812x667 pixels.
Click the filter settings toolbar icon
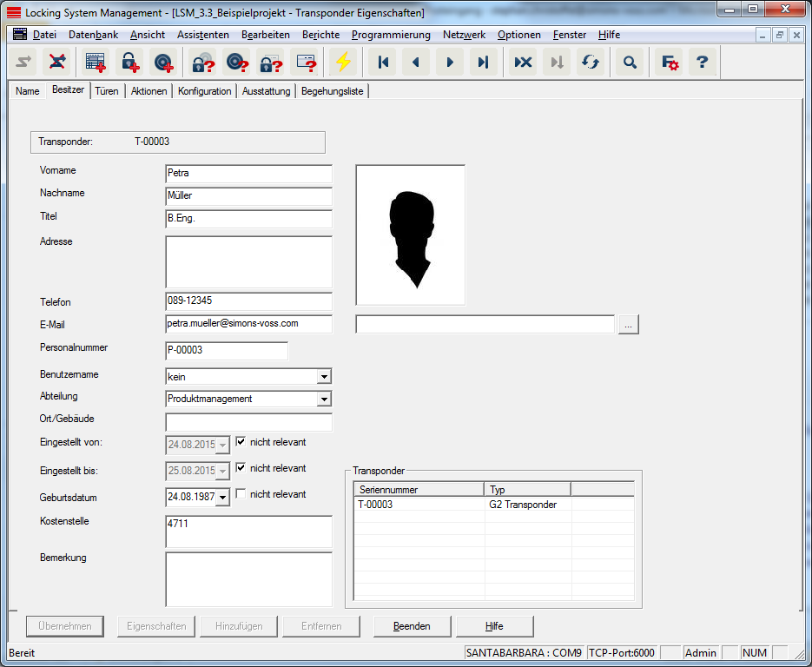point(669,63)
